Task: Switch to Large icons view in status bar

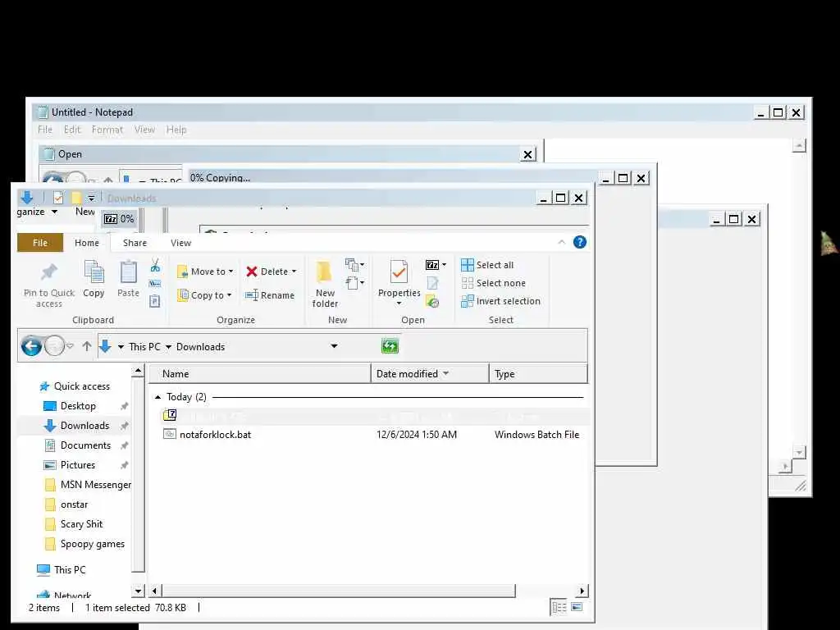Action: [x=577, y=607]
